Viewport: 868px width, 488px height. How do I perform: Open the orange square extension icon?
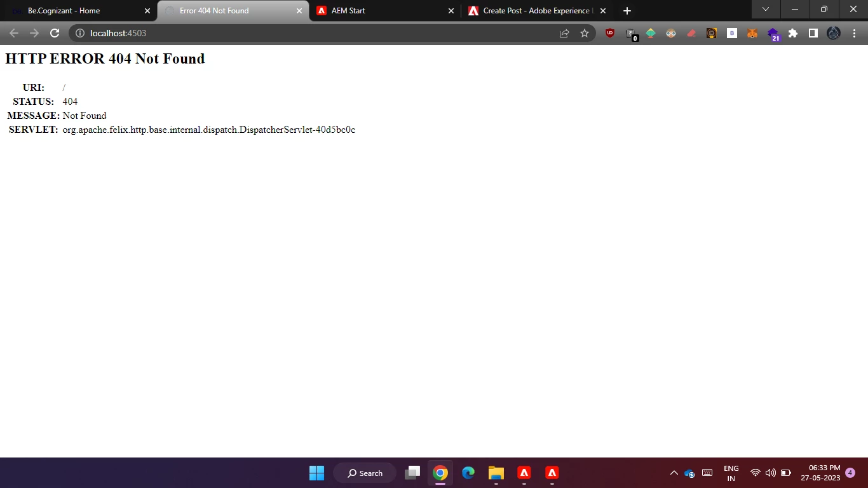712,33
